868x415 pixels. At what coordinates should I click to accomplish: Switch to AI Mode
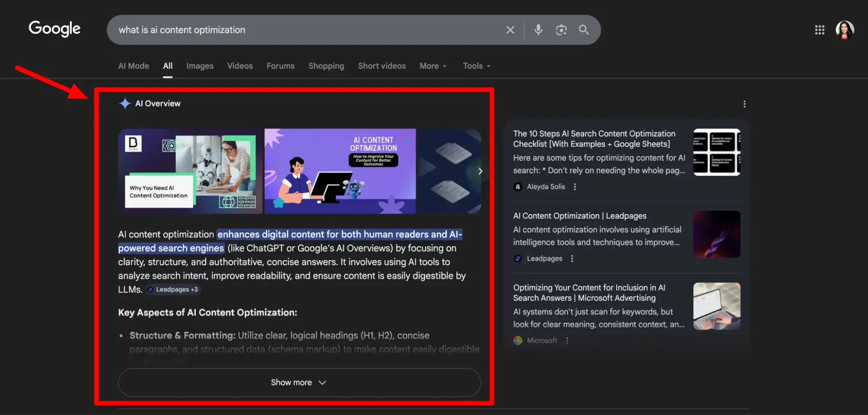click(133, 66)
